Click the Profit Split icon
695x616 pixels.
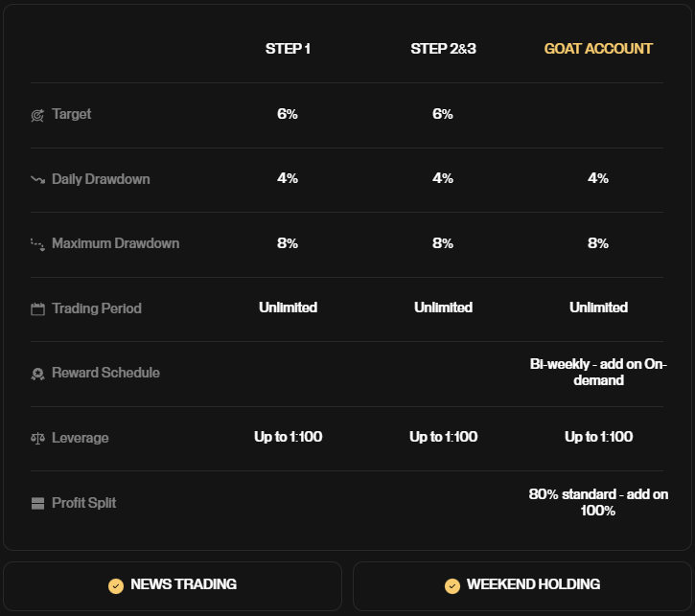pyautogui.click(x=37, y=504)
